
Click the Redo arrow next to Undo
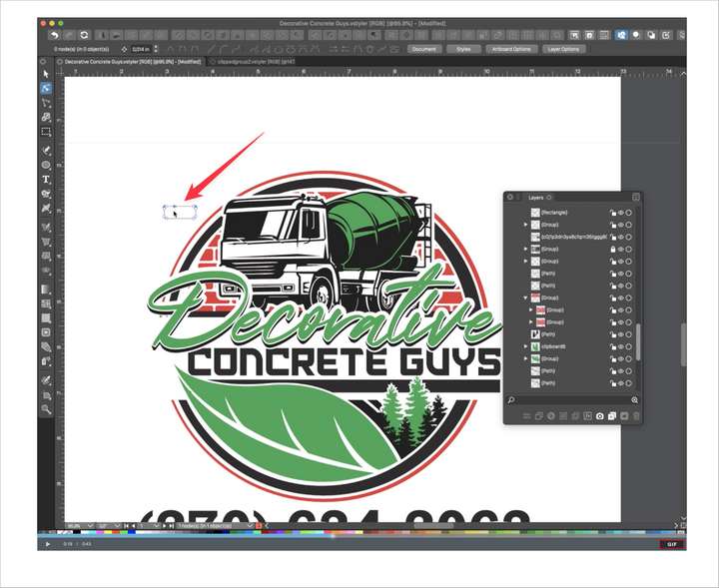pos(69,35)
